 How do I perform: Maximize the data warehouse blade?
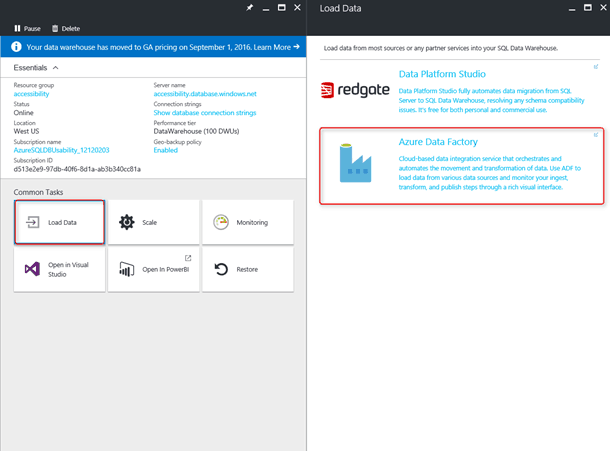pyautogui.click(x=282, y=8)
